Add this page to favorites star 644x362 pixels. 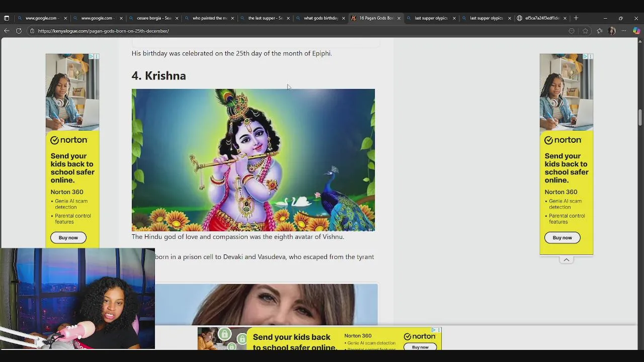585,31
